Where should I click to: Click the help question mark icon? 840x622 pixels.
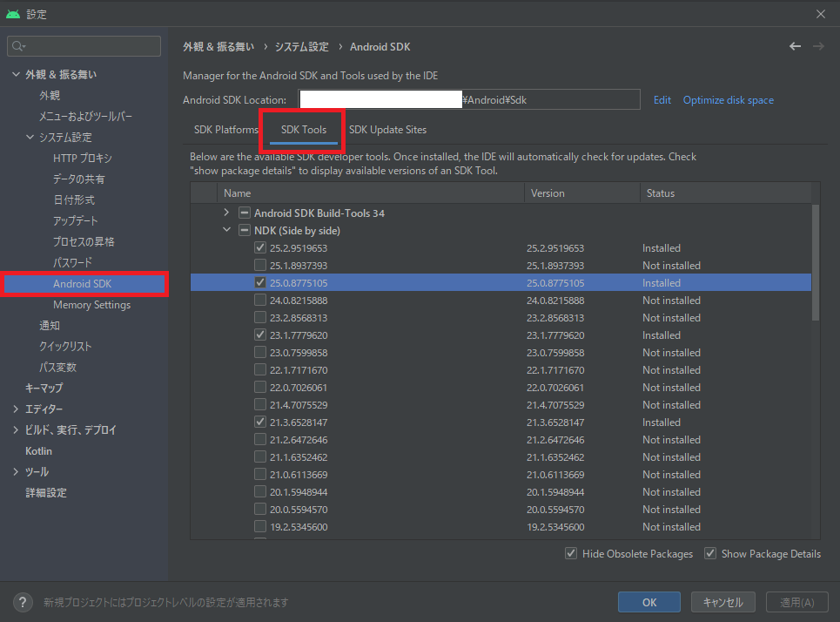point(23,602)
